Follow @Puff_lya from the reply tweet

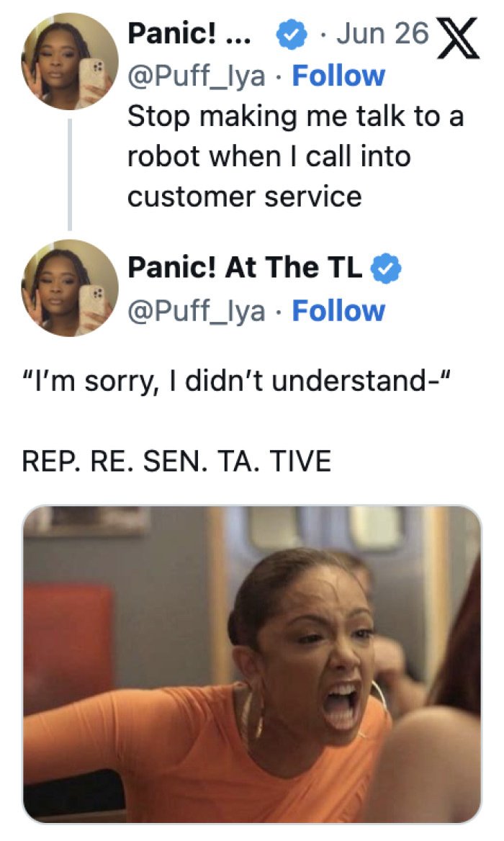(338, 310)
